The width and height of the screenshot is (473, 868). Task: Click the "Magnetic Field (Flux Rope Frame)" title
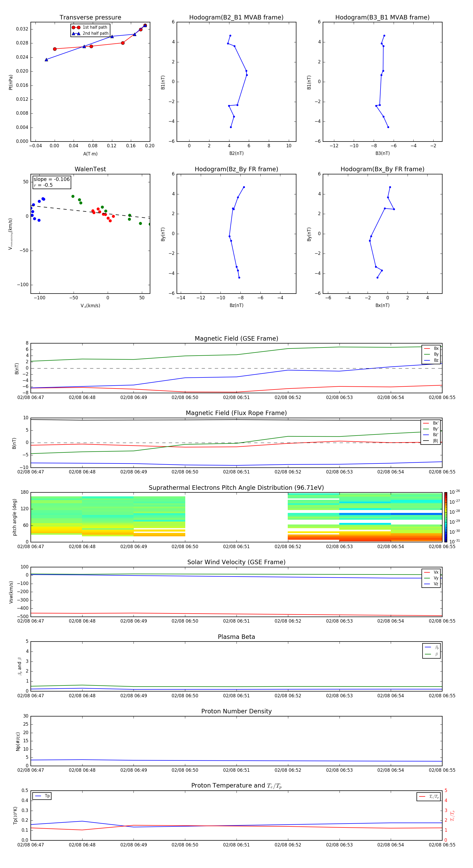tap(236, 413)
